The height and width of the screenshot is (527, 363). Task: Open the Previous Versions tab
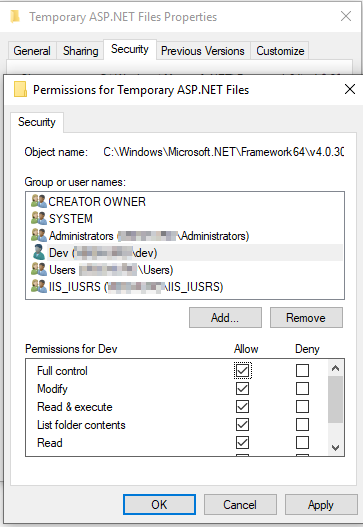click(x=203, y=51)
